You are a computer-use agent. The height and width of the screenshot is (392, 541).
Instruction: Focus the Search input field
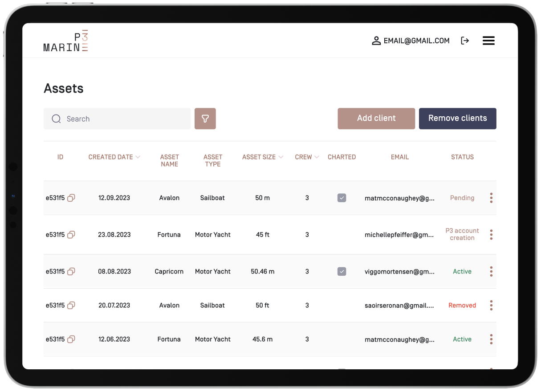[125, 118]
